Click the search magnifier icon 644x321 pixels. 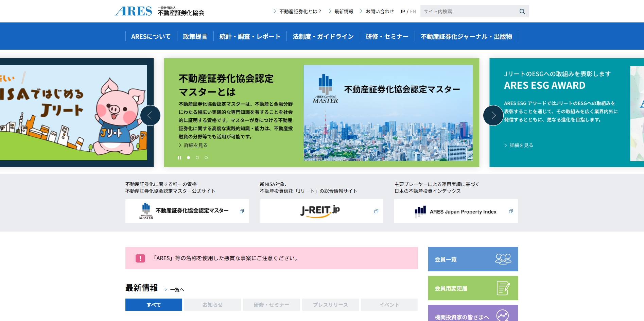click(522, 12)
